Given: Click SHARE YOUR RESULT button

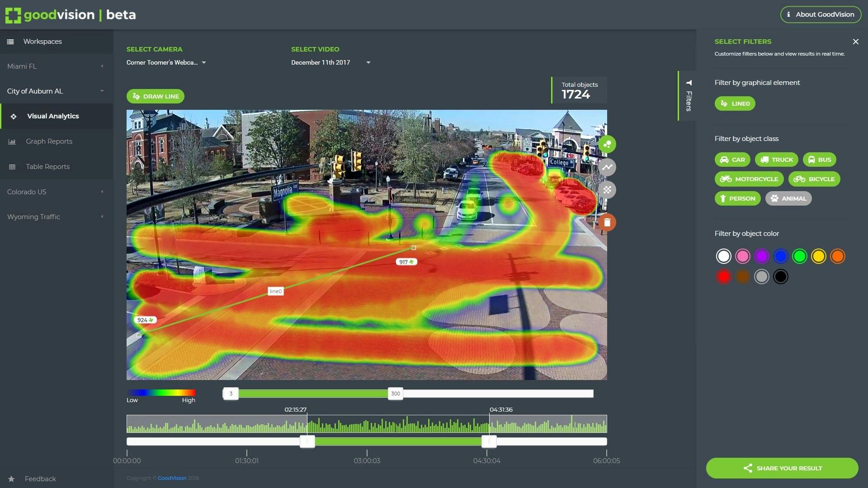Looking at the screenshot, I should click(782, 468).
